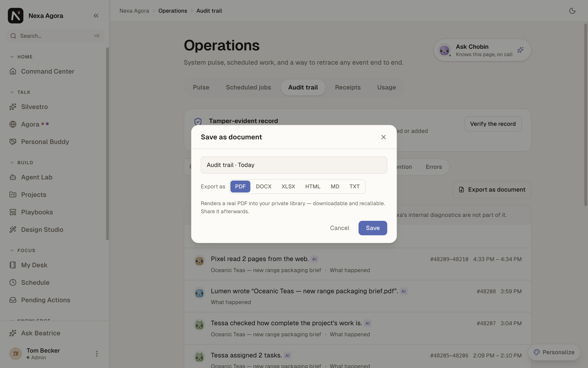Select HTML export format
The width and height of the screenshot is (588, 368).
[x=313, y=187]
